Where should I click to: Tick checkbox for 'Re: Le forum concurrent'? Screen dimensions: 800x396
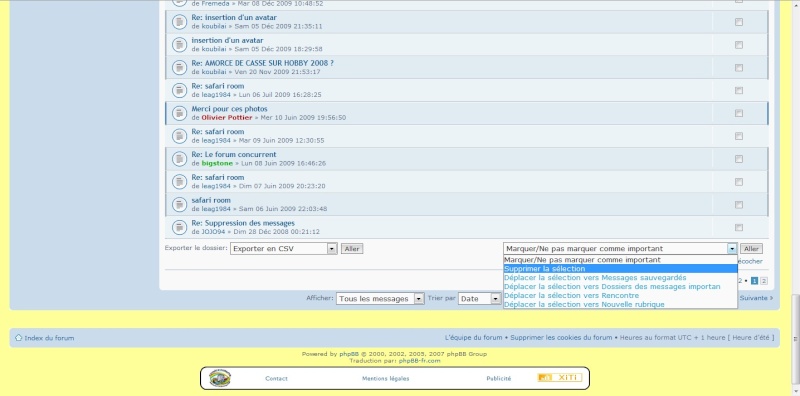(739, 159)
